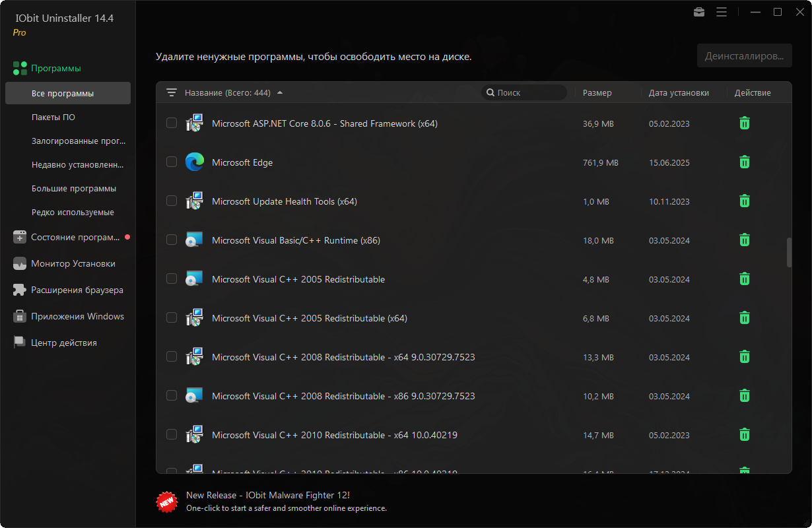Click the Действие column header
Image resolution: width=812 pixels, height=528 pixels.
(753, 92)
